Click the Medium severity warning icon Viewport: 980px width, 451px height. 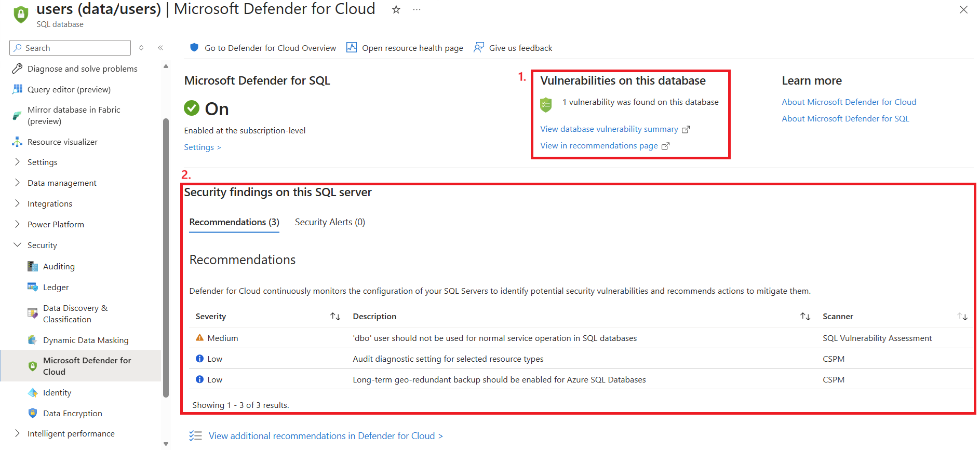pyautogui.click(x=199, y=338)
